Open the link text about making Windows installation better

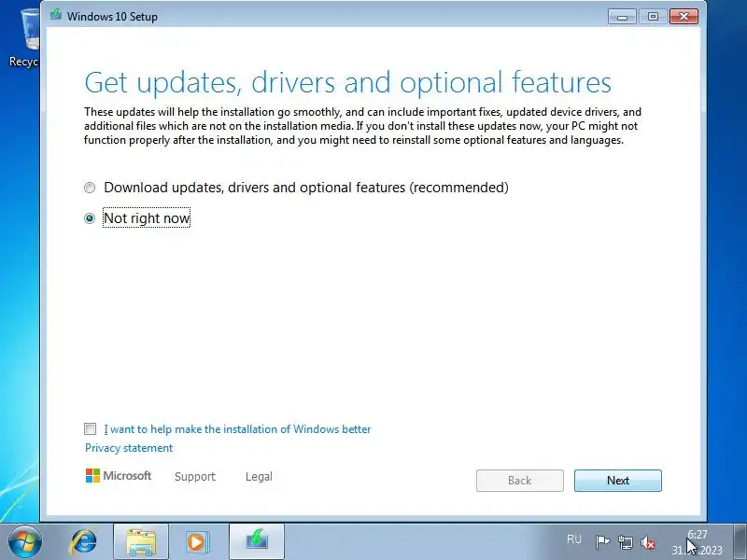(x=237, y=429)
